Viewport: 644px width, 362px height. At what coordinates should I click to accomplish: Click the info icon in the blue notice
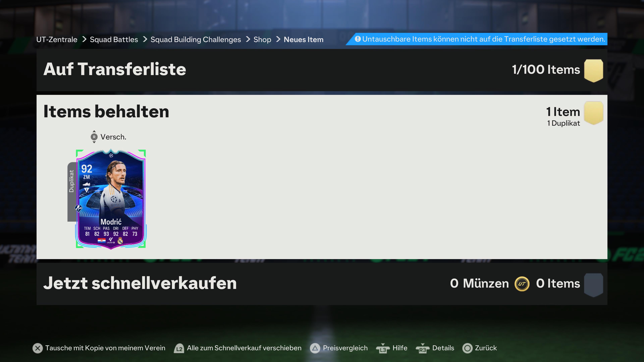pos(358,39)
